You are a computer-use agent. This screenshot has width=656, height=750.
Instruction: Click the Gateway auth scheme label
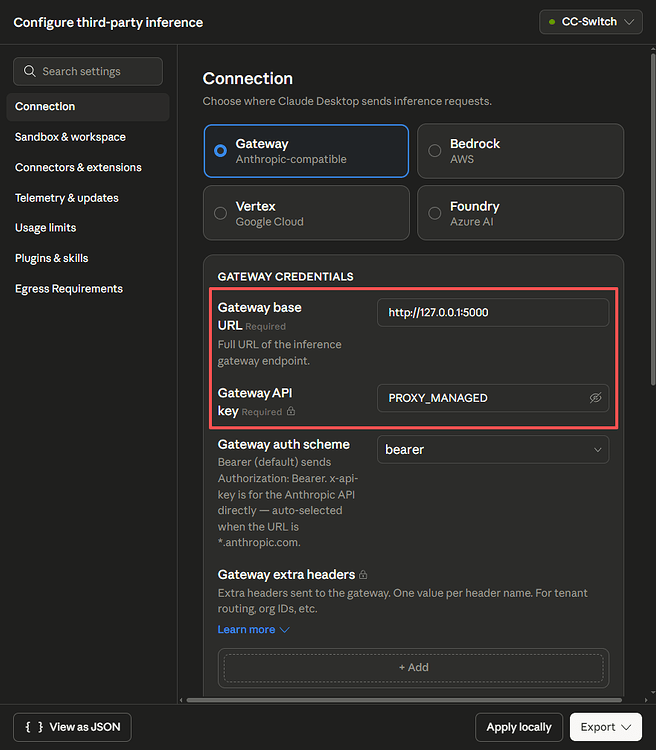(284, 444)
